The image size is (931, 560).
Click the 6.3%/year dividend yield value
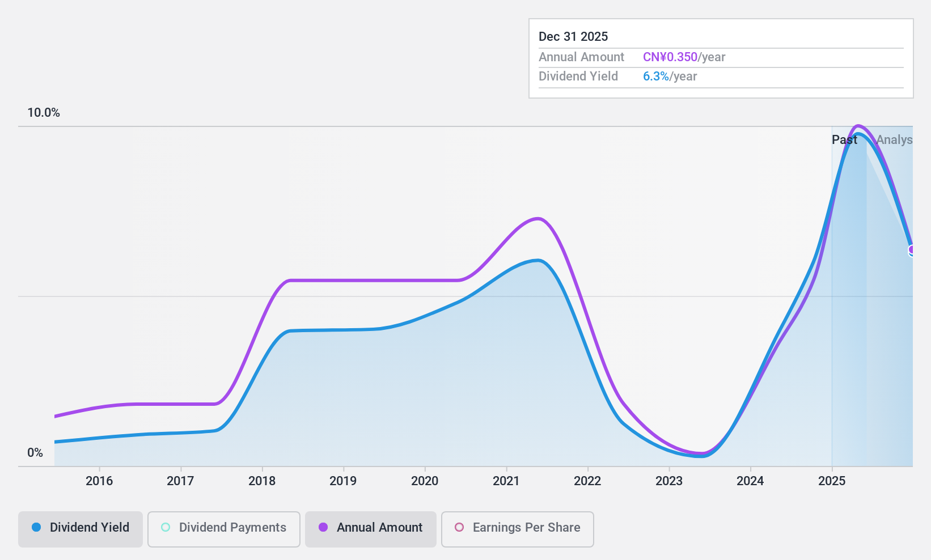pos(670,77)
